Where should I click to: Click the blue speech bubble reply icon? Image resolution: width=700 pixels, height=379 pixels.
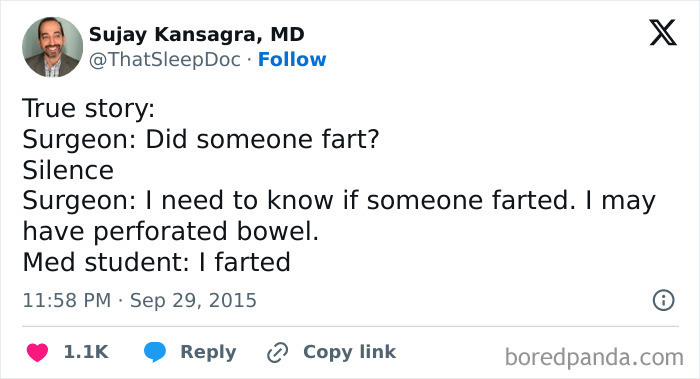pyautogui.click(x=155, y=352)
